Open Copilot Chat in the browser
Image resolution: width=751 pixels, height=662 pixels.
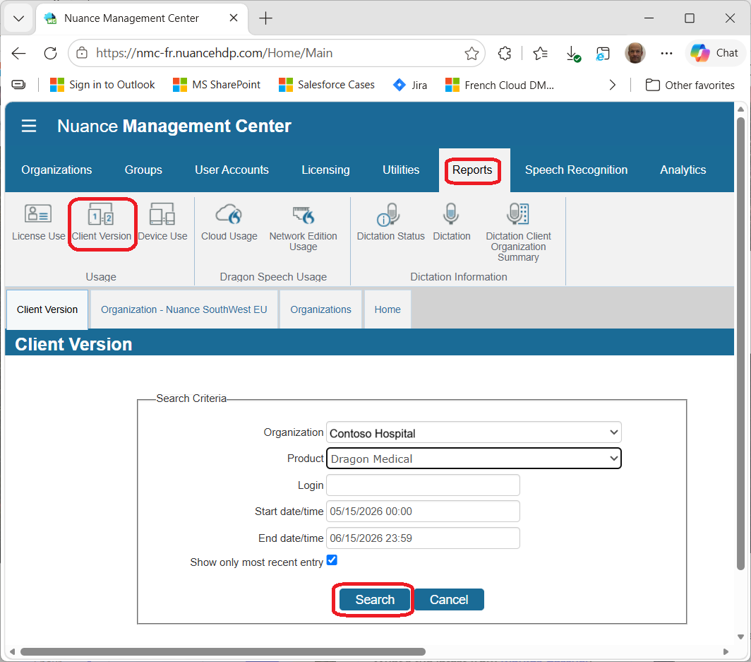(715, 53)
